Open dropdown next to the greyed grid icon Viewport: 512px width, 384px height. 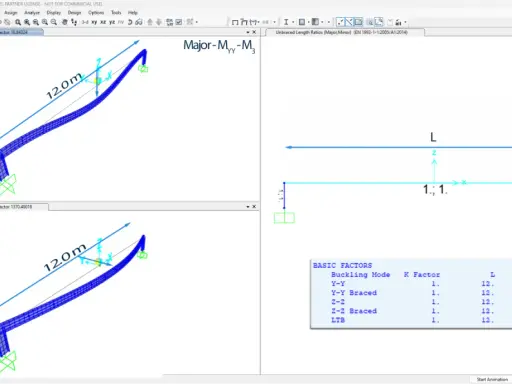click(x=197, y=22)
